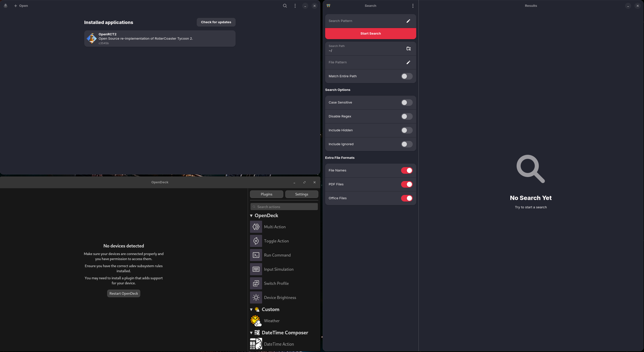Screen dimensions: 644x352
Task: Collapse the DateTime Composer category
Action: pyautogui.click(x=251, y=333)
